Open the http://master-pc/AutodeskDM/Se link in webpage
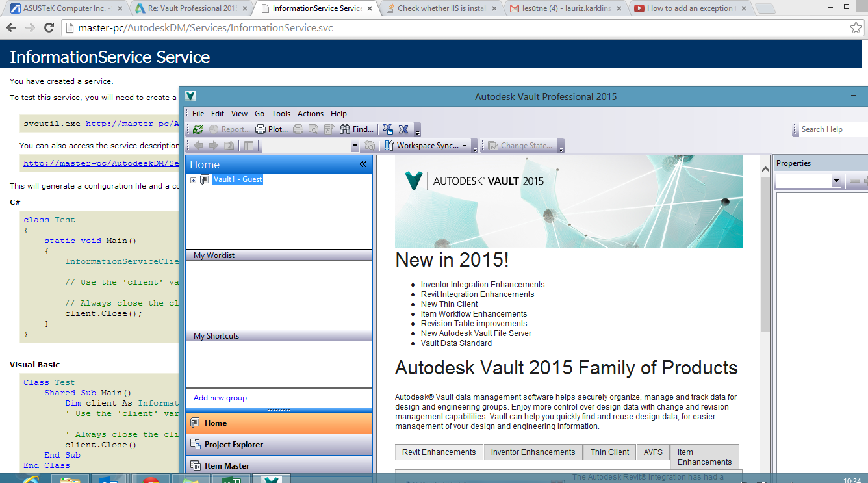This screenshot has height=483, width=868. [x=101, y=164]
